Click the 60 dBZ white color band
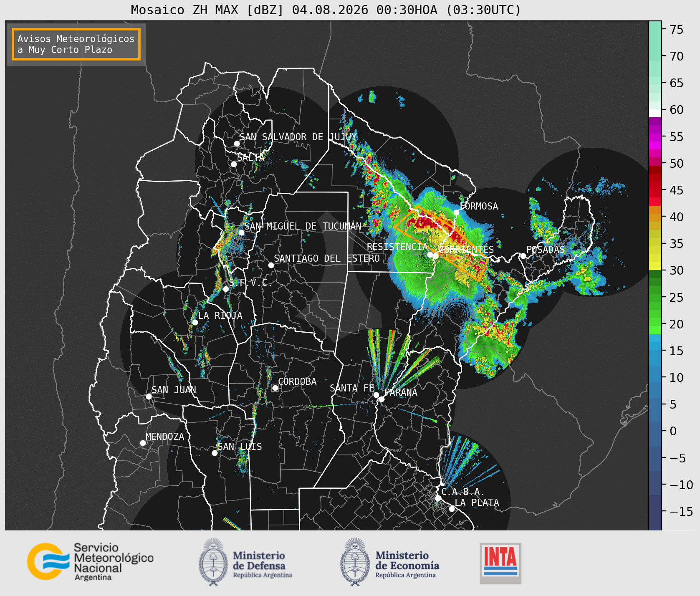 tap(655, 113)
